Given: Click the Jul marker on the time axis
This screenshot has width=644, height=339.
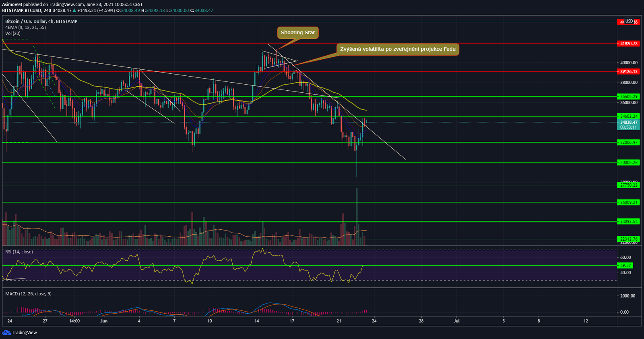Looking at the screenshot, I should click(456, 321).
